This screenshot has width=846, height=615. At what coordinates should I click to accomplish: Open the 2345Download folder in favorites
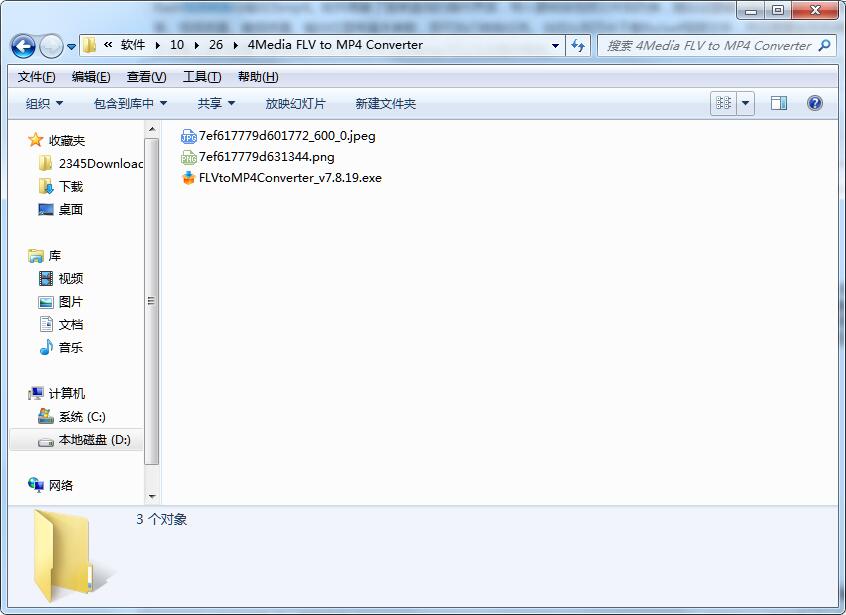92,163
